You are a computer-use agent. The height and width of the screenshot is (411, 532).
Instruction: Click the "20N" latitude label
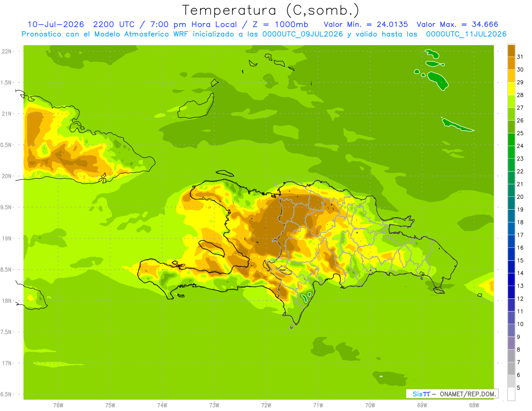tap(7, 176)
